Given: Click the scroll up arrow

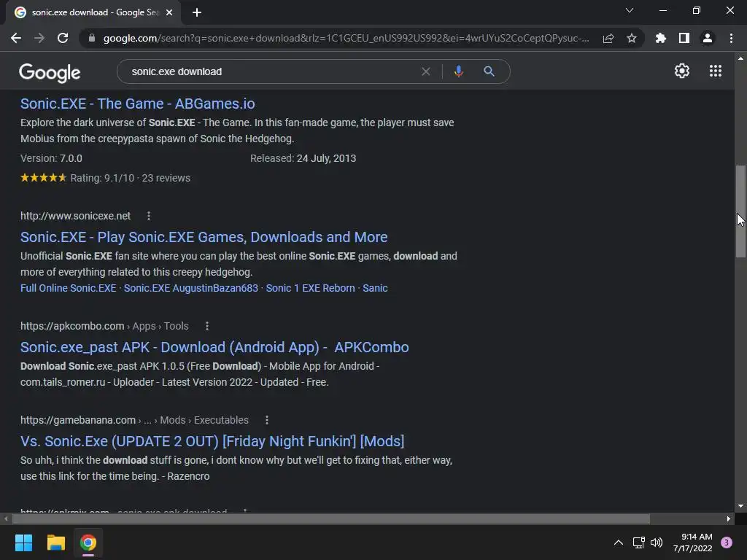Looking at the screenshot, I should (740, 58).
